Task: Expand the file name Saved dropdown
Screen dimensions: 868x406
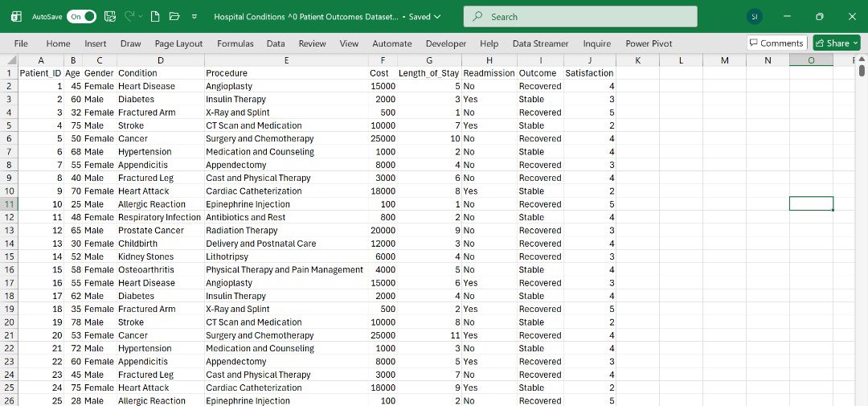Action: tap(425, 17)
